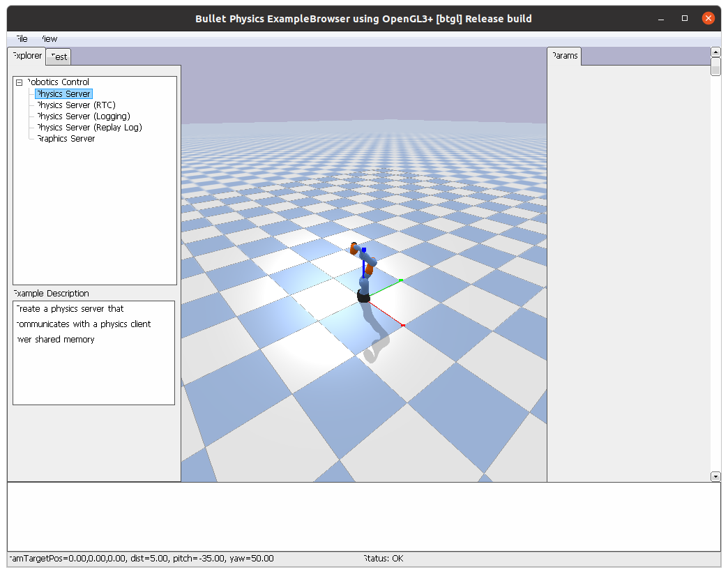Click the Example Description label
The height and width of the screenshot is (574, 728).
[51, 294]
